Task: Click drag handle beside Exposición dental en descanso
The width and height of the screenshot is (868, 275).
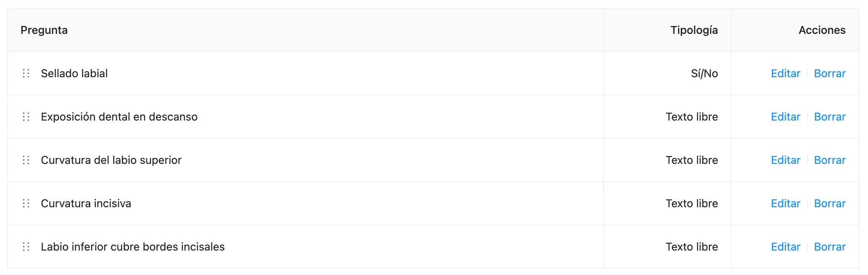Action: click(26, 117)
